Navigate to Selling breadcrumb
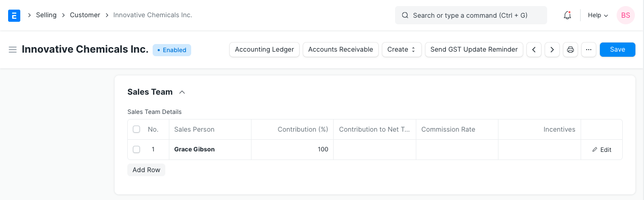This screenshot has height=200, width=644. 46,15
